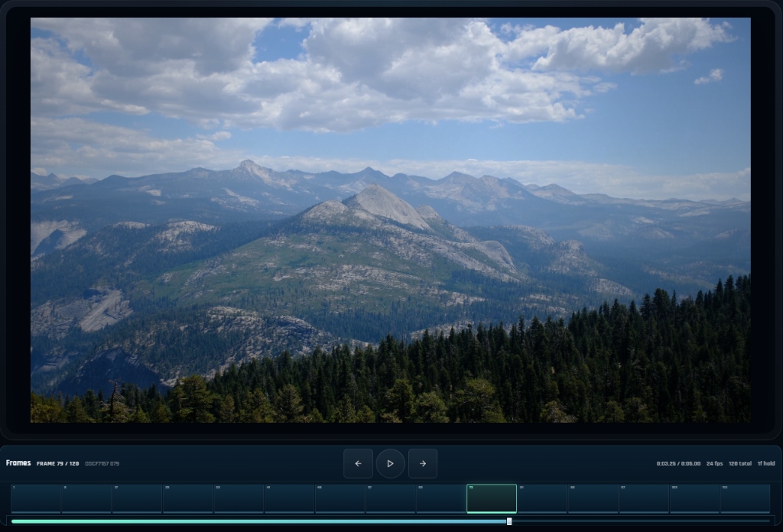Start playback with the play button
Screen dimensions: 783x532
click(x=391, y=464)
